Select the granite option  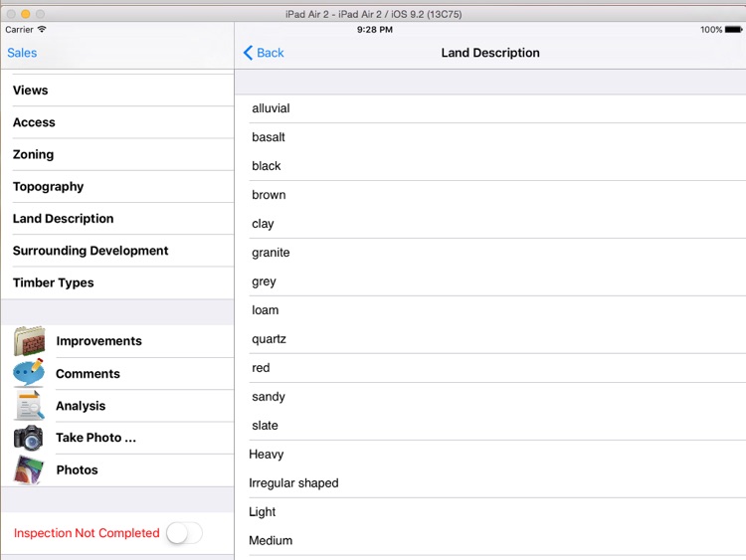click(x=490, y=253)
